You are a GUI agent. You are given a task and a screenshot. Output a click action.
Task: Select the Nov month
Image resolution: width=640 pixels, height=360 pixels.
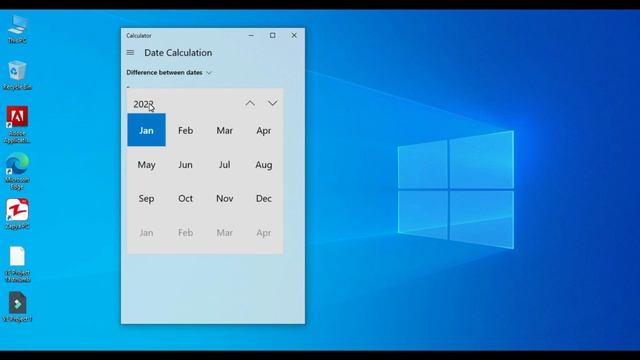[224, 198]
